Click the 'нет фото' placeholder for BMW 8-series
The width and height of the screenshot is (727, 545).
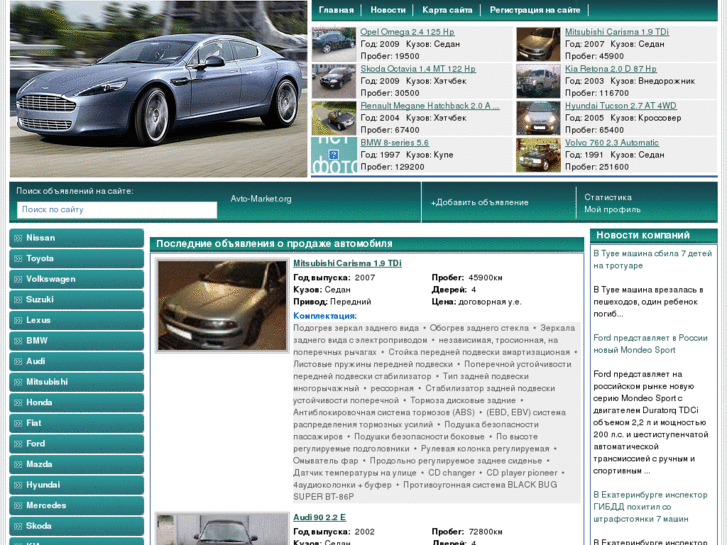[334, 155]
